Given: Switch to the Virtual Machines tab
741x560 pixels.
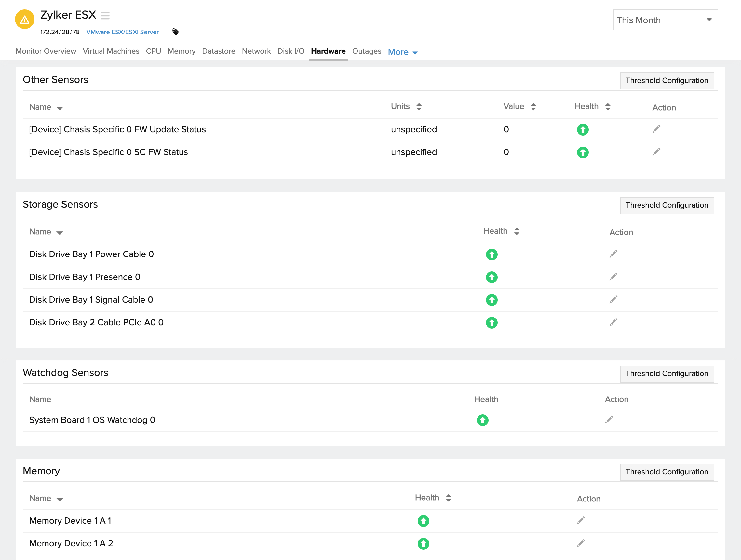Looking at the screenshot, I should coord(111,51).
